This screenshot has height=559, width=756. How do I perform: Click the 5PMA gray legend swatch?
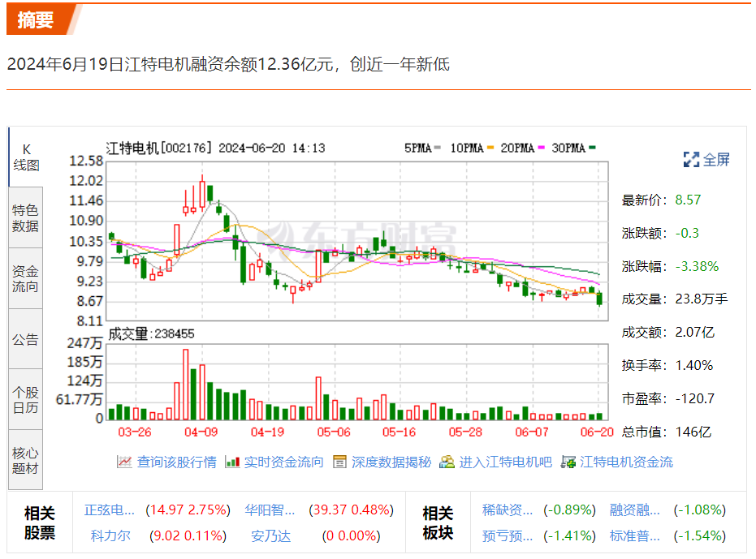click(x=438, y=148)
